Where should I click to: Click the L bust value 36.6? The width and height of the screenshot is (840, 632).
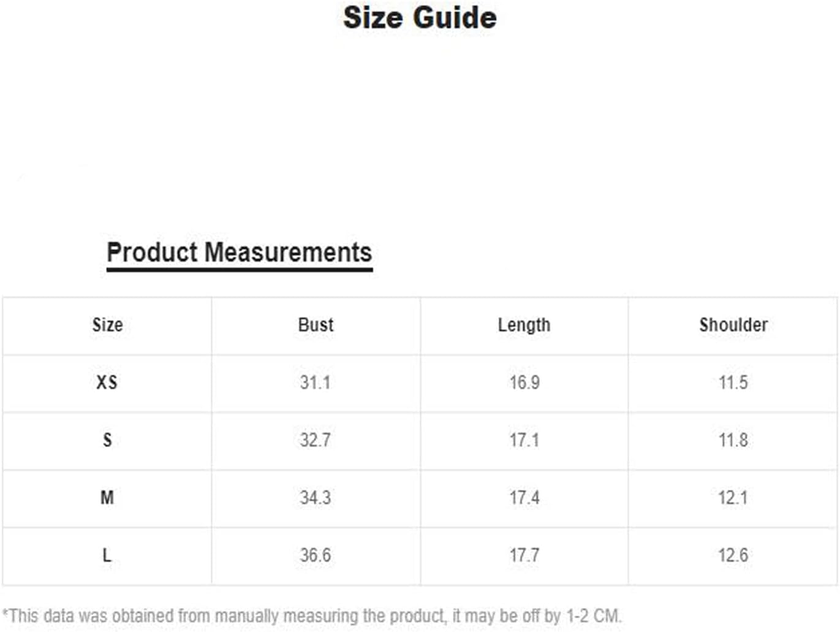click(x=315, y=555)
